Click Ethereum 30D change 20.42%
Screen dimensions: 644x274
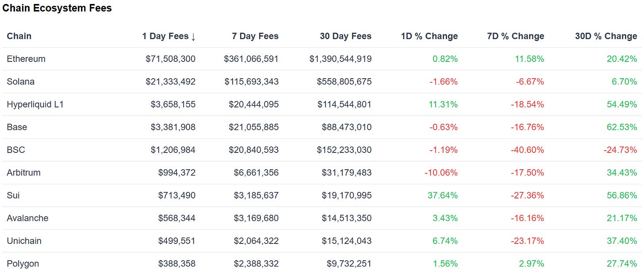click(622, 59)
